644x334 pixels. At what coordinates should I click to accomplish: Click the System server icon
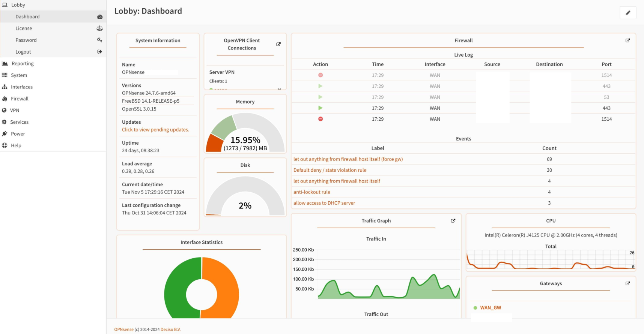tap(5, 75)
